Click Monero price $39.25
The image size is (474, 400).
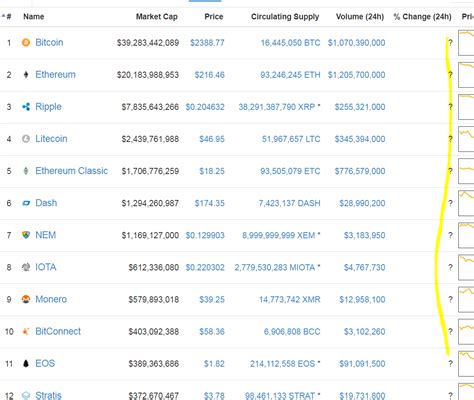click(x=212, y=299)
